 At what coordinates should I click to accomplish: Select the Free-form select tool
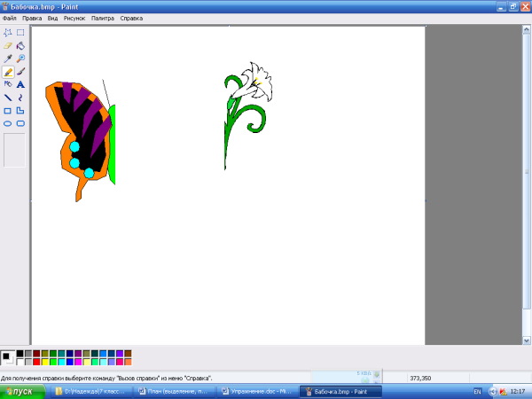(x=8, y=32)
